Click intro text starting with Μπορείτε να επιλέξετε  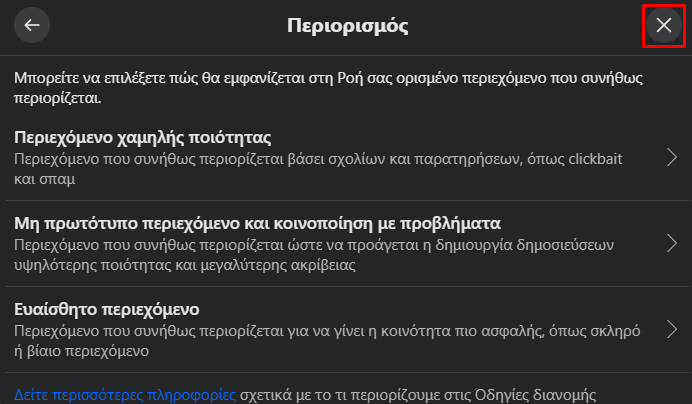coord(328,87)
